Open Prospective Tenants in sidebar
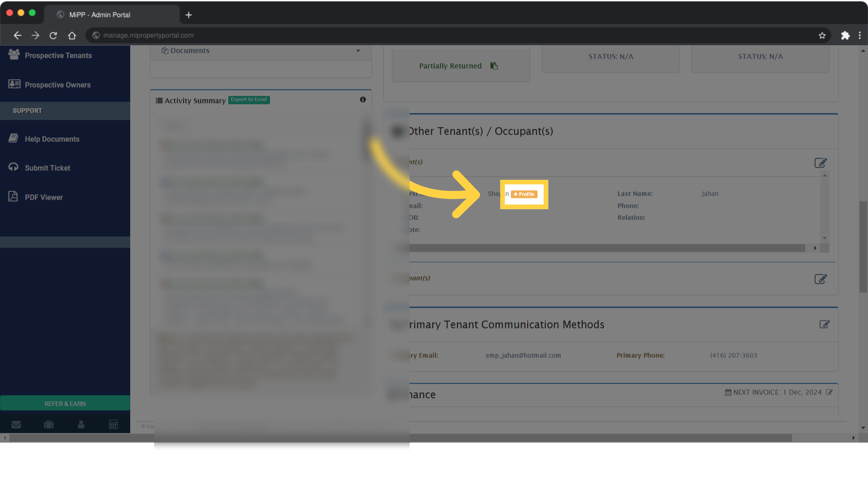 [x=58, y=56]
